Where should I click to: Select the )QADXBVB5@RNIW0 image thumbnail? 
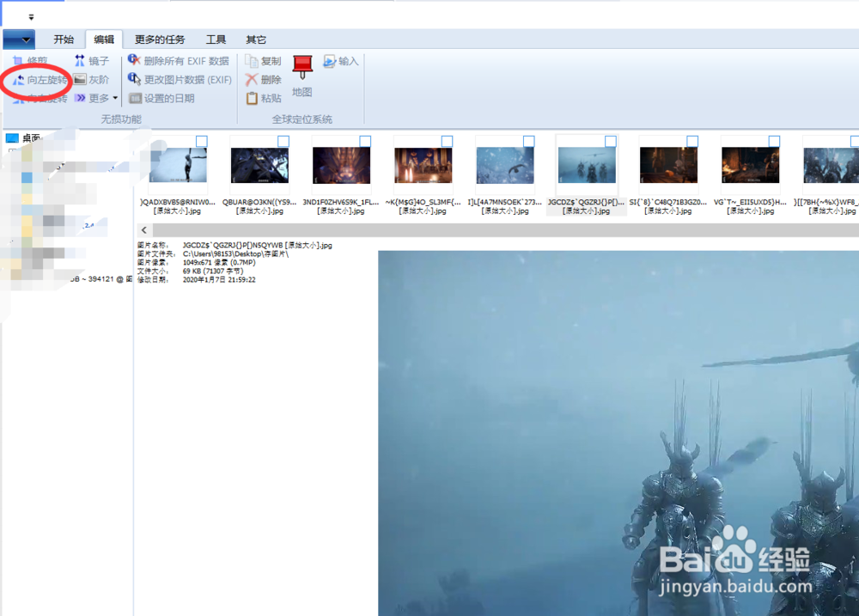[x=178, y=165]
